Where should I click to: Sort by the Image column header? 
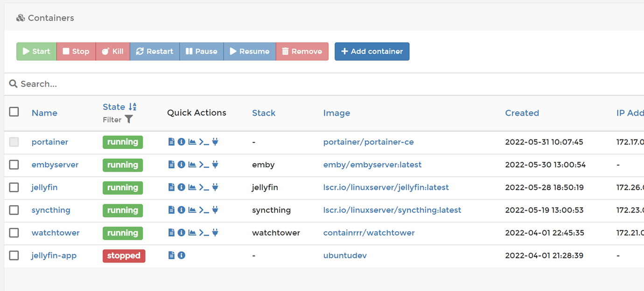tap(336, 113)
